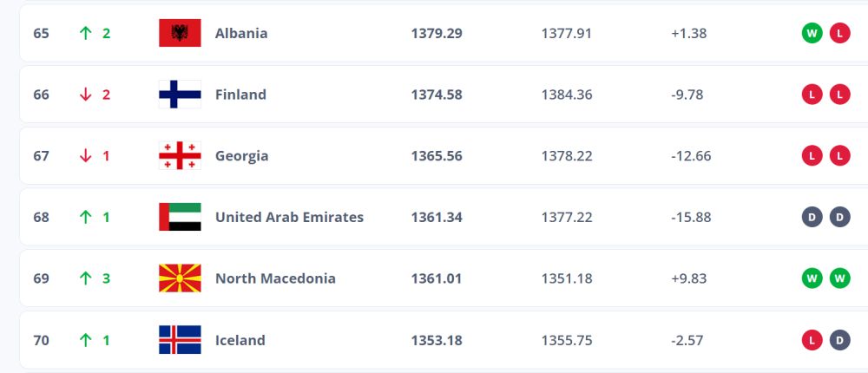The image size is (868, 373).
Task: Click the Iceland flag icon
Action: (x=180, y=340)
